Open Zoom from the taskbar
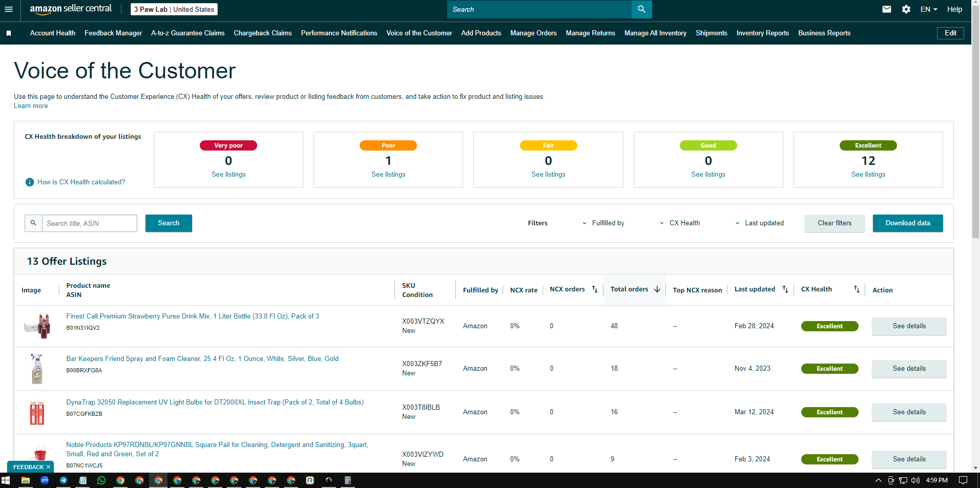 tap(45, 480)
